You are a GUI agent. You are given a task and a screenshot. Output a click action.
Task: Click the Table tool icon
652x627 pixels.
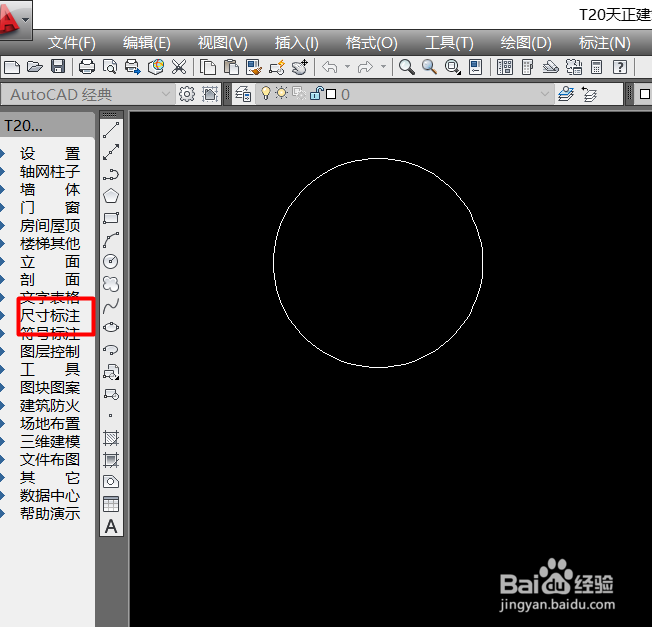(x=111, y=504)
